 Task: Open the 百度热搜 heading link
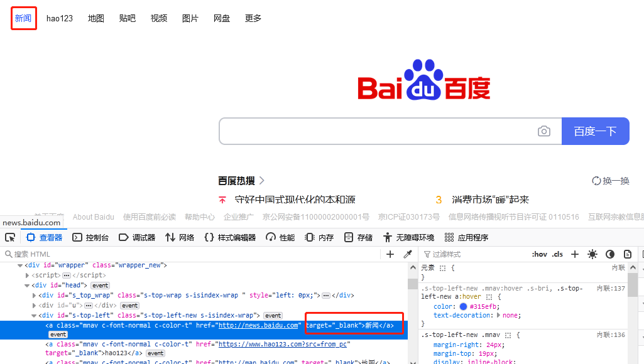241,181
